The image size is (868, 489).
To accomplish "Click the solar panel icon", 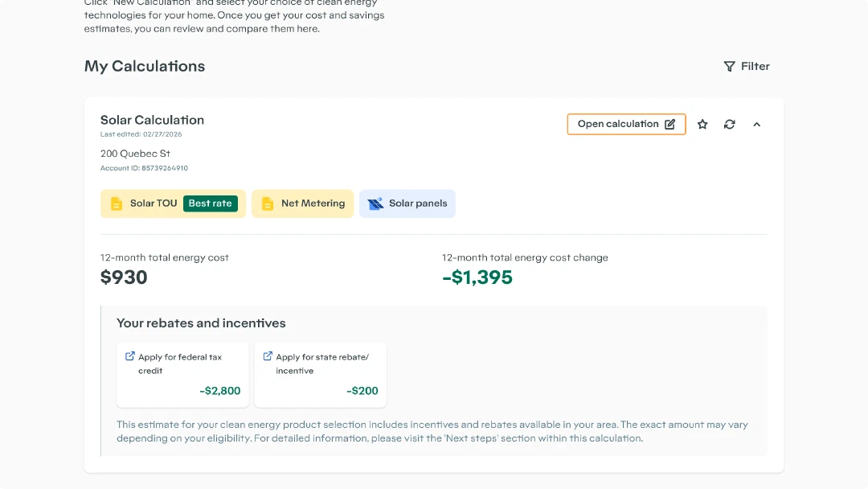I will (375, 203).
